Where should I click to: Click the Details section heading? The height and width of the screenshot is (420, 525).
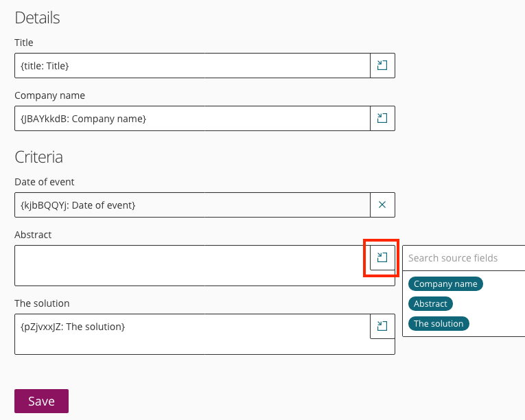click(37, 18)
